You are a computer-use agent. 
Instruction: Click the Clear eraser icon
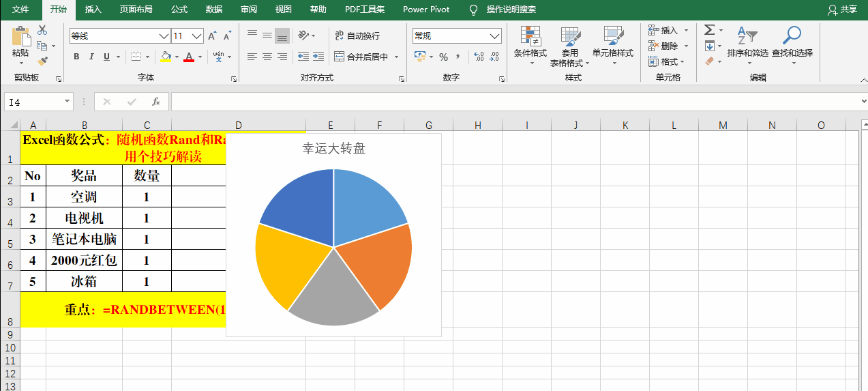[x=709, y=61]
